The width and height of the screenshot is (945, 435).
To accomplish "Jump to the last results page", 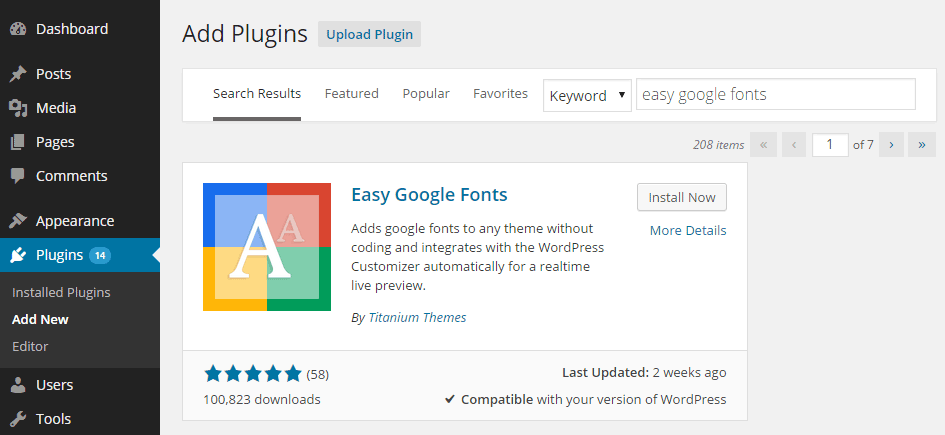I will tap(922, 145).
